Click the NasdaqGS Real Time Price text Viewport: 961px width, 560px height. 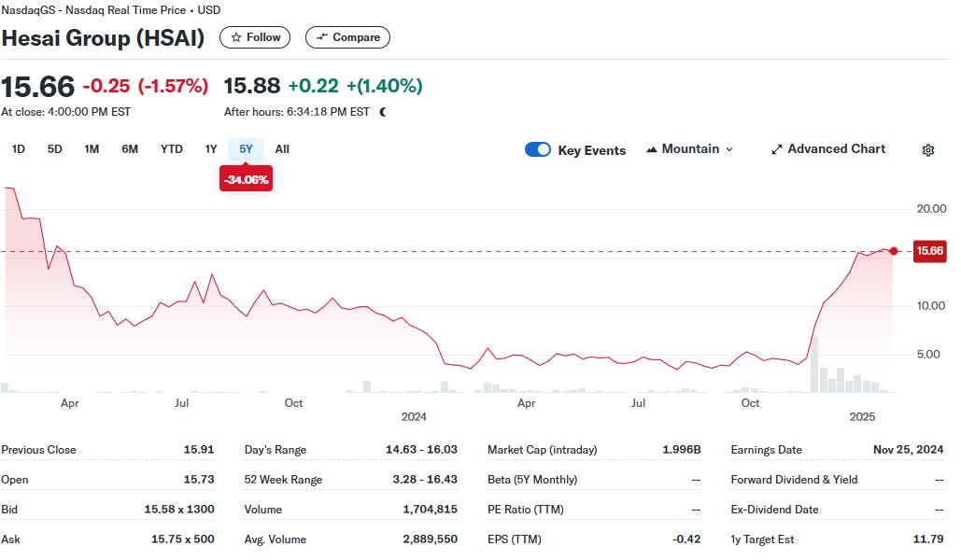pyautogui.click(x=111, y=10)
